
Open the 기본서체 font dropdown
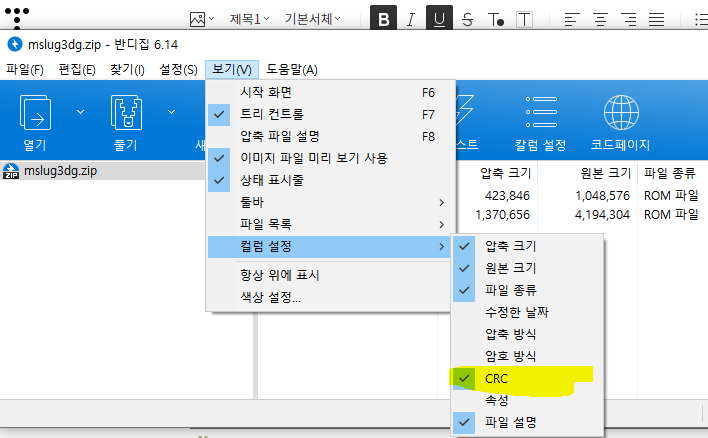pyautogui.click(x=312, y=19)
